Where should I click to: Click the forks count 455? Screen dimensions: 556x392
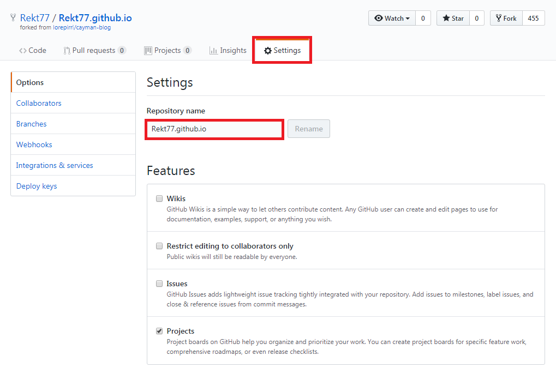click(x=533, y=18)
